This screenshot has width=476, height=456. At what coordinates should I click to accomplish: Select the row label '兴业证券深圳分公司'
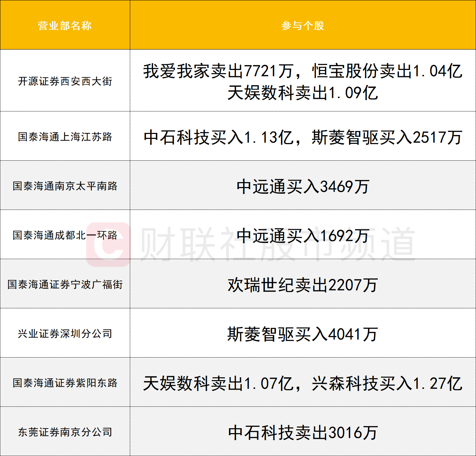click(65, 334)
